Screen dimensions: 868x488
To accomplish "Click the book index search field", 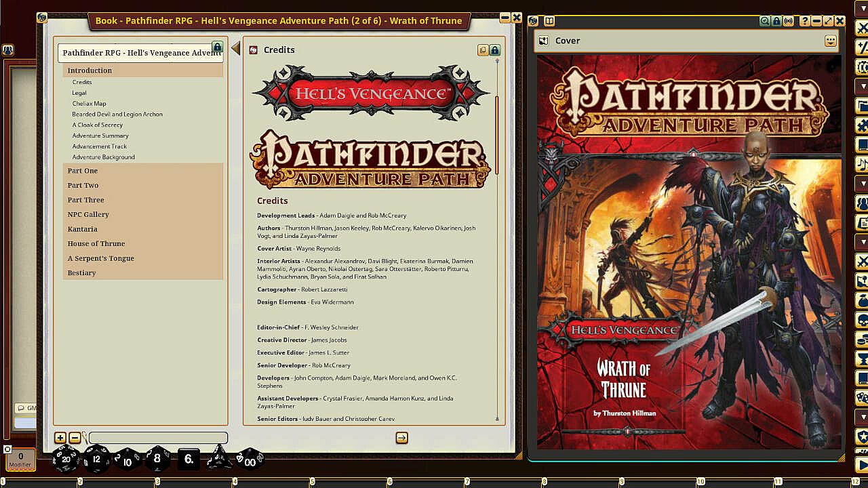I will point(158,438).
